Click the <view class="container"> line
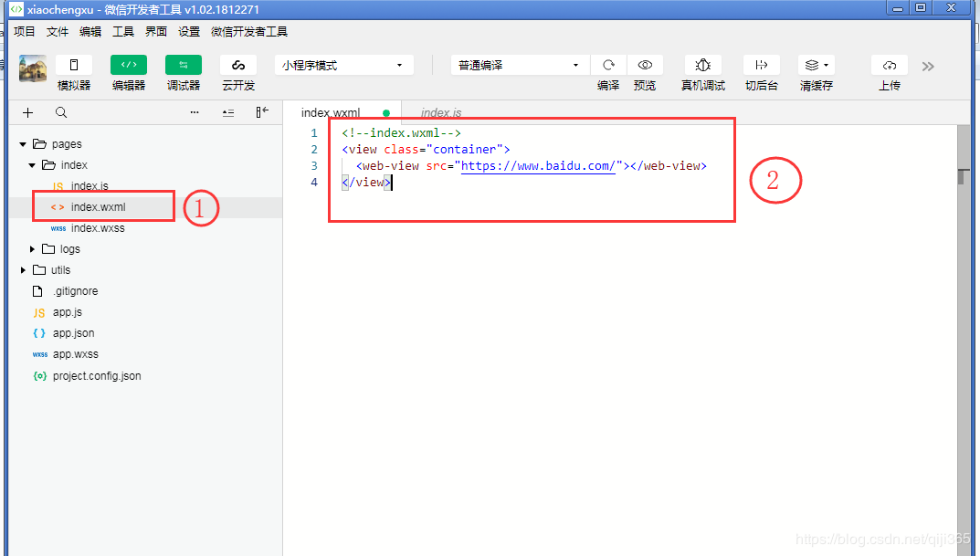This screenshot has width=980, height=556. 426,150
